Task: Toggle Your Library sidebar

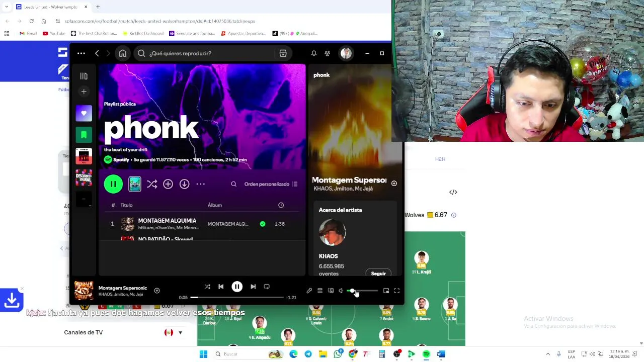Action: [x=84, y=76]
